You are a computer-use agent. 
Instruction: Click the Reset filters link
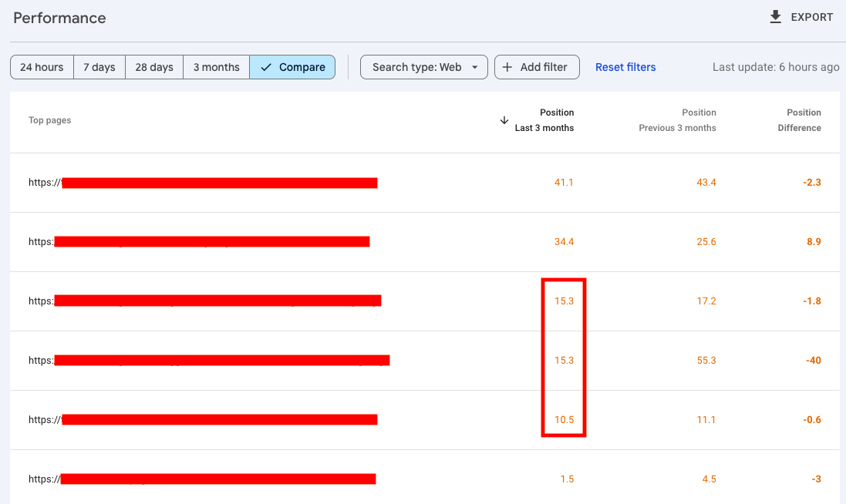click(625, 67)
